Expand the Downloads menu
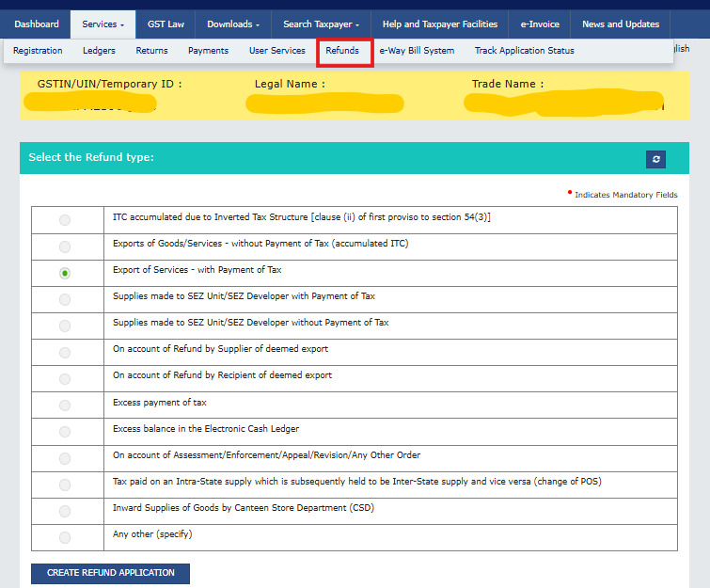The image size is (710, 588). tap(233, 24)
